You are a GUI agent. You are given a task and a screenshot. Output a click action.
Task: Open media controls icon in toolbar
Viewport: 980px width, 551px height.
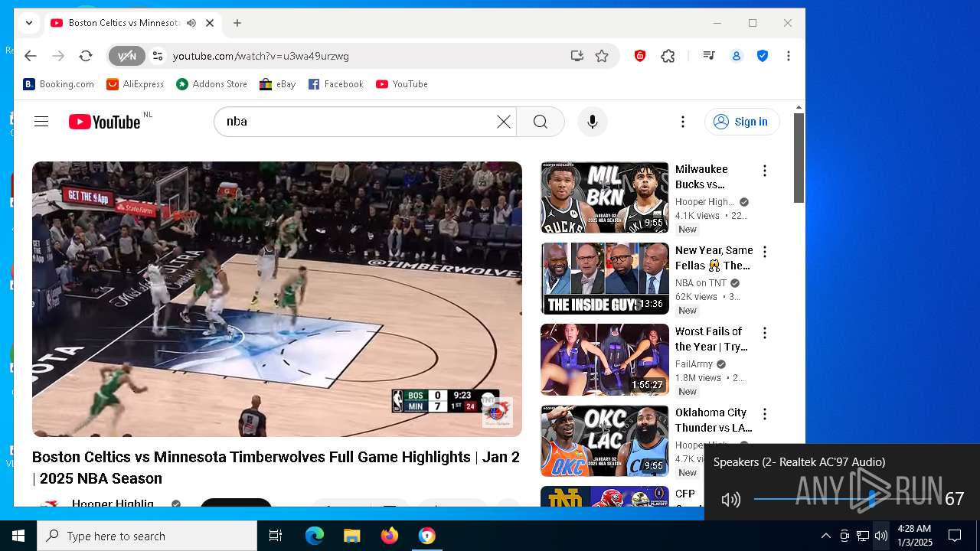point(709,56)
